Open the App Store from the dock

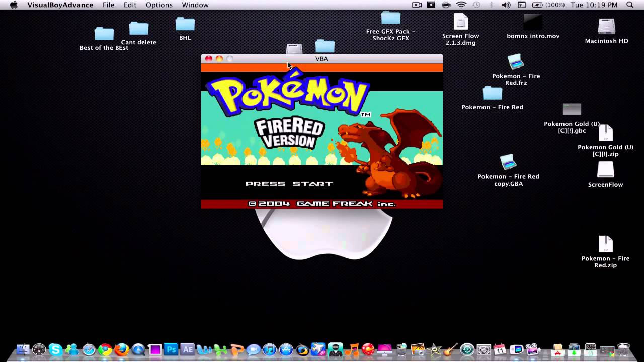(286, 349)
